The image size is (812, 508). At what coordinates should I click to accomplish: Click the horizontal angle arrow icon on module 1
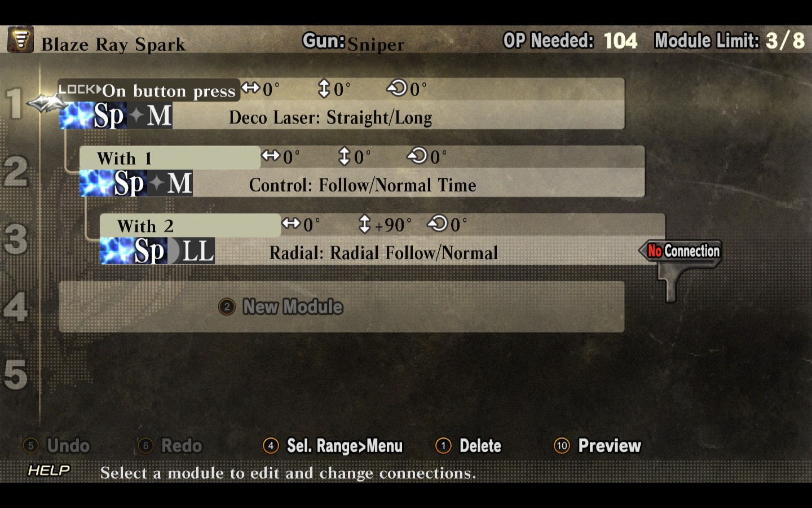point(250,88)
